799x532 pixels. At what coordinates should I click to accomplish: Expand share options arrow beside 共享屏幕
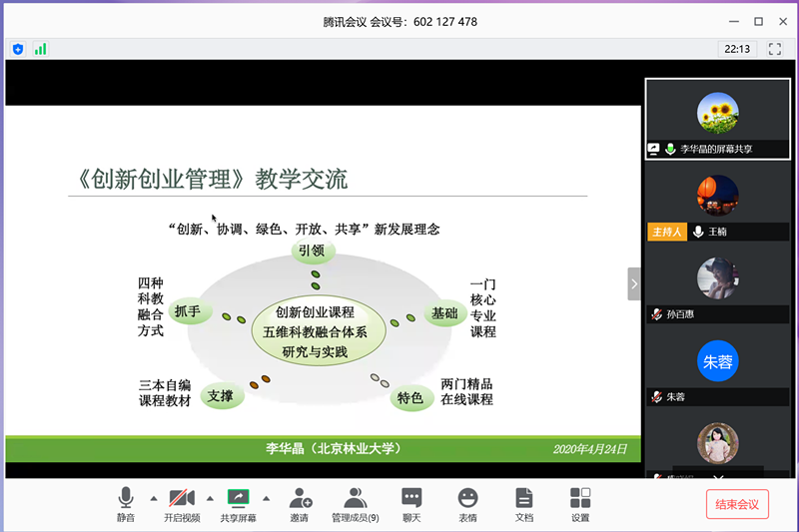point(267,497)
